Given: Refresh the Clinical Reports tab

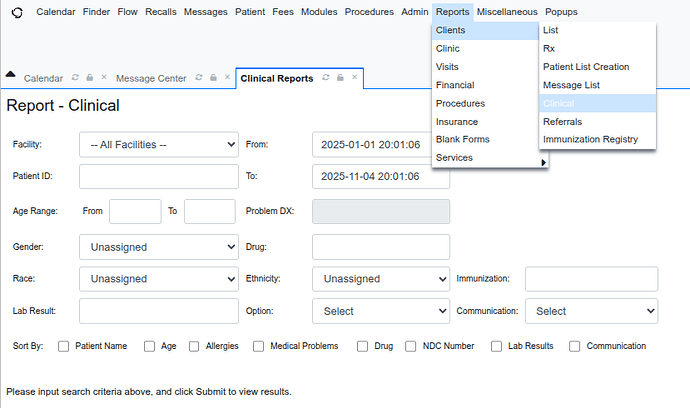Looking at the screenshot, I should point(326,78).
